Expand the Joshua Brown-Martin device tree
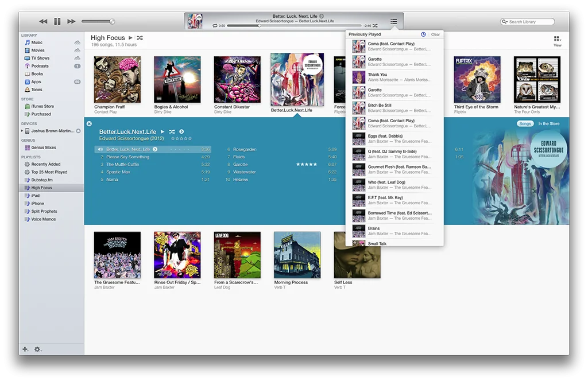Image resolution: width=588 pixels, height=381 pixels. point(22,131)
